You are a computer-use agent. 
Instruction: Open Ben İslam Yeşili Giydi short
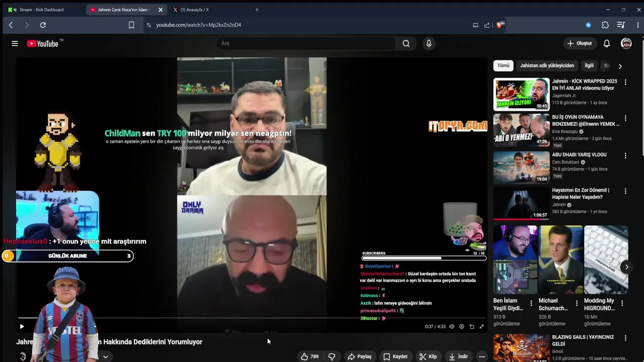515,260
